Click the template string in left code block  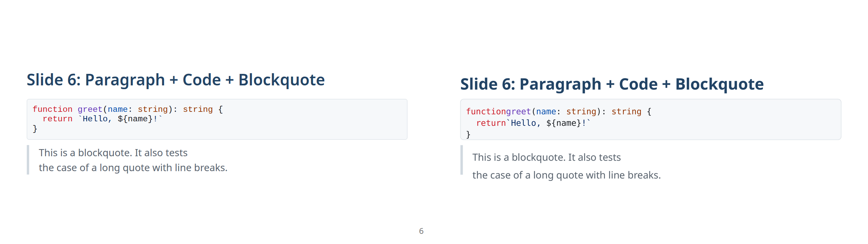(x=120, y=119)
